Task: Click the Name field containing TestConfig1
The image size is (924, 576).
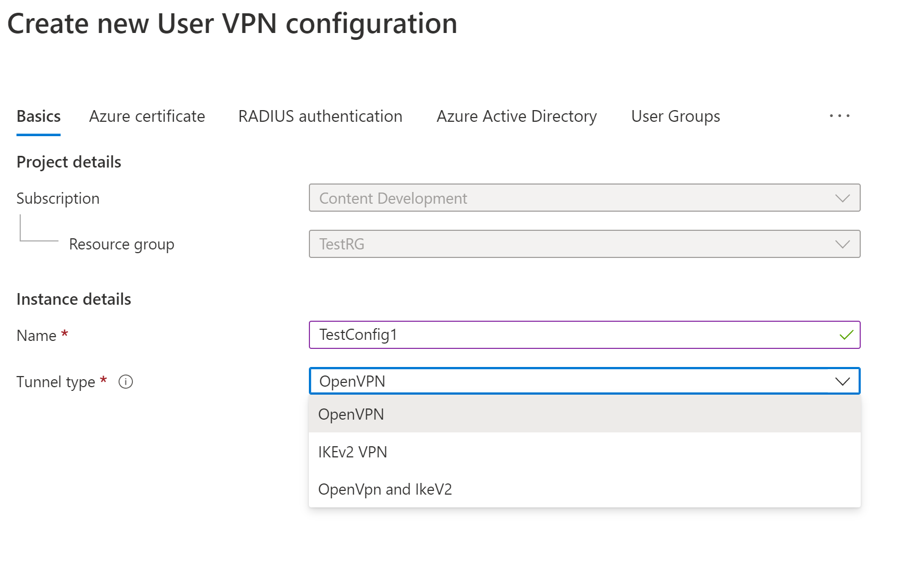Action: click(x=574, y=335)
